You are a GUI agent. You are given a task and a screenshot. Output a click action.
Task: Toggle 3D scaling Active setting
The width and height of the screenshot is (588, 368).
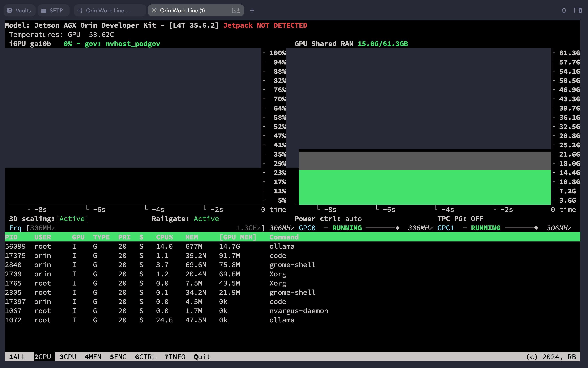[72, 219]
